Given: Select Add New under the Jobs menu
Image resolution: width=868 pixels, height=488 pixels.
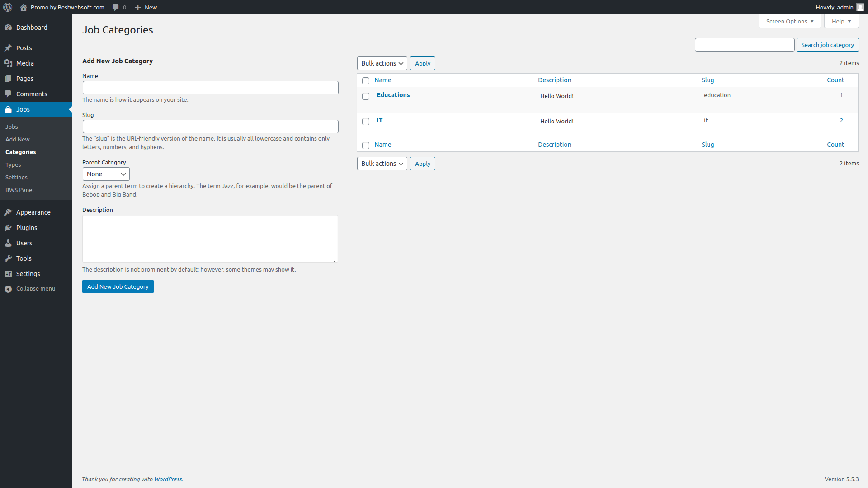Looking at the screenshot, I should coord(17,139).
